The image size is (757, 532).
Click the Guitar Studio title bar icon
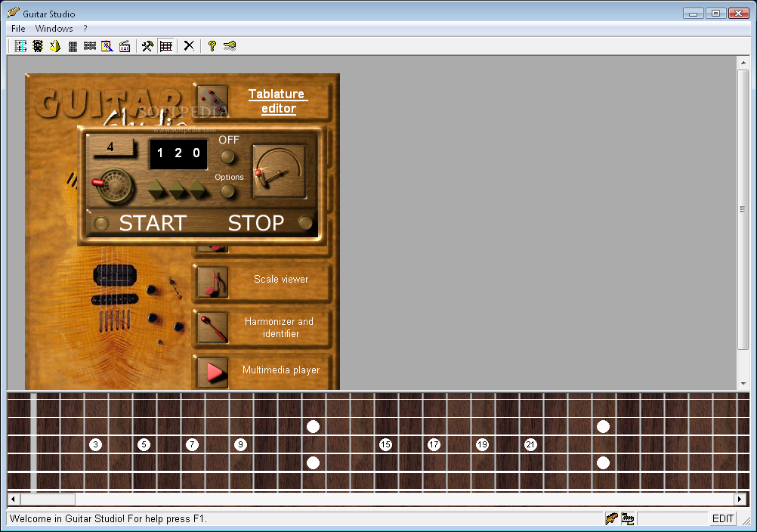(14, 13)
